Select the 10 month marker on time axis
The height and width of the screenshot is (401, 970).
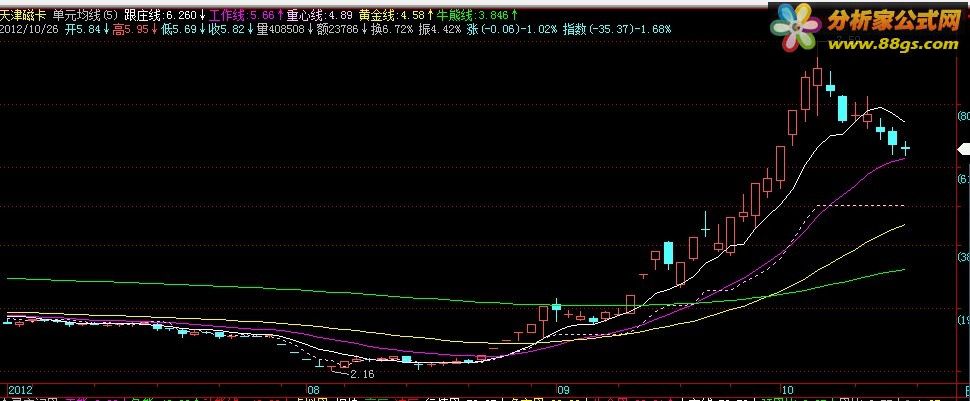coord(786,390)
